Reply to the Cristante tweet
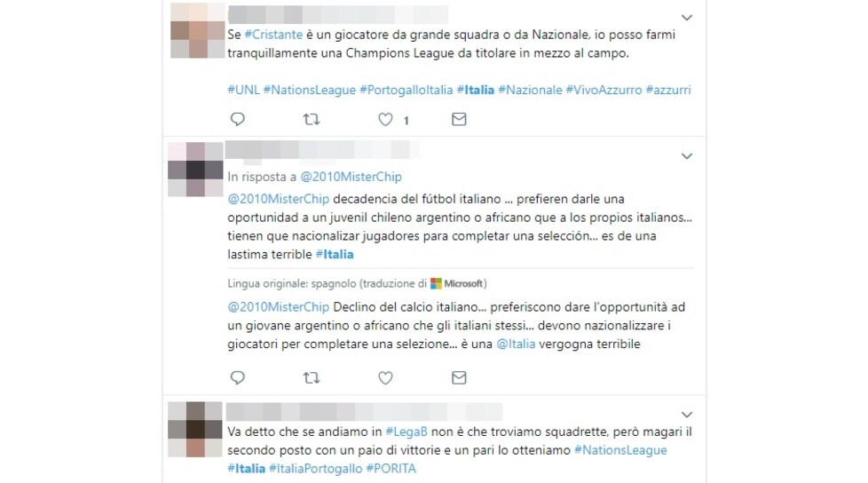The width and height of the screenshot is (868, 483). [x=238, y=119]
